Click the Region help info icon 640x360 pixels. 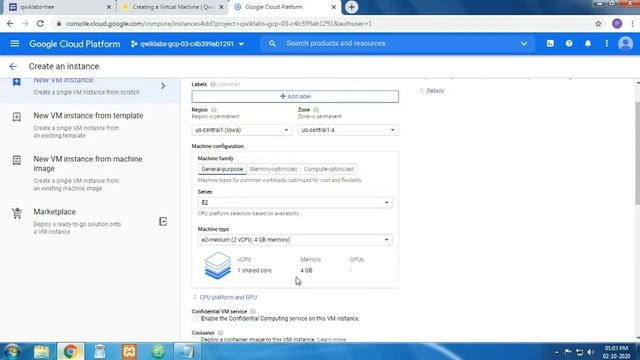click(x=214, y=110)
